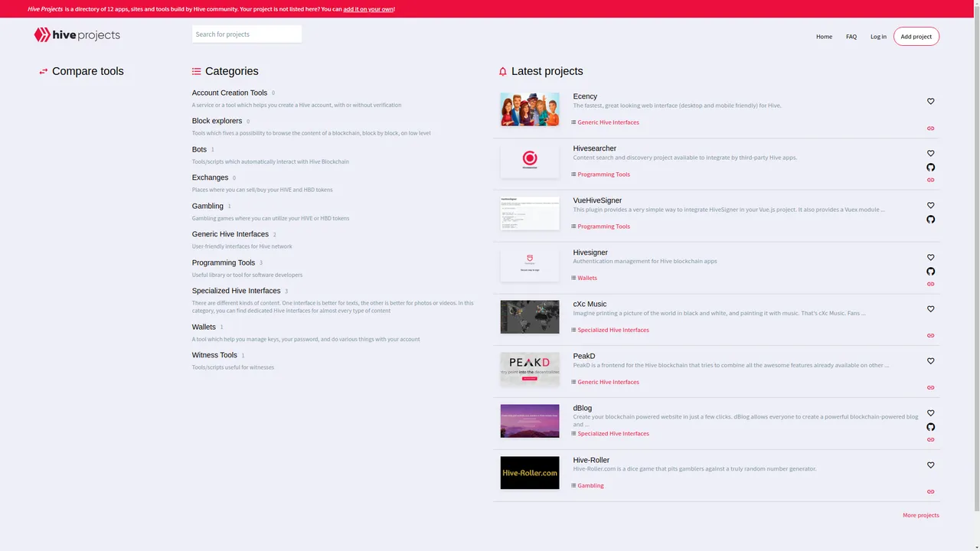Click the Ecency thumbnail image
Viewport: 980px width, 551px height.
530,109
